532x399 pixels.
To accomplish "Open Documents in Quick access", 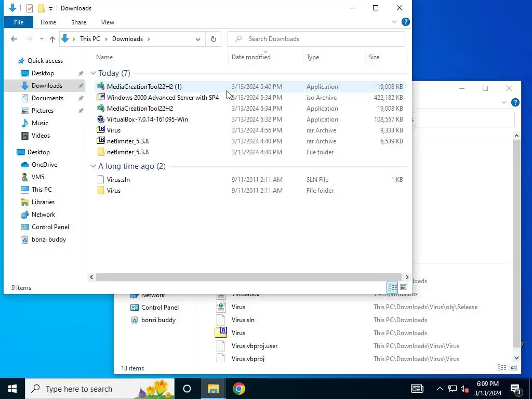I will click(47, 98).
